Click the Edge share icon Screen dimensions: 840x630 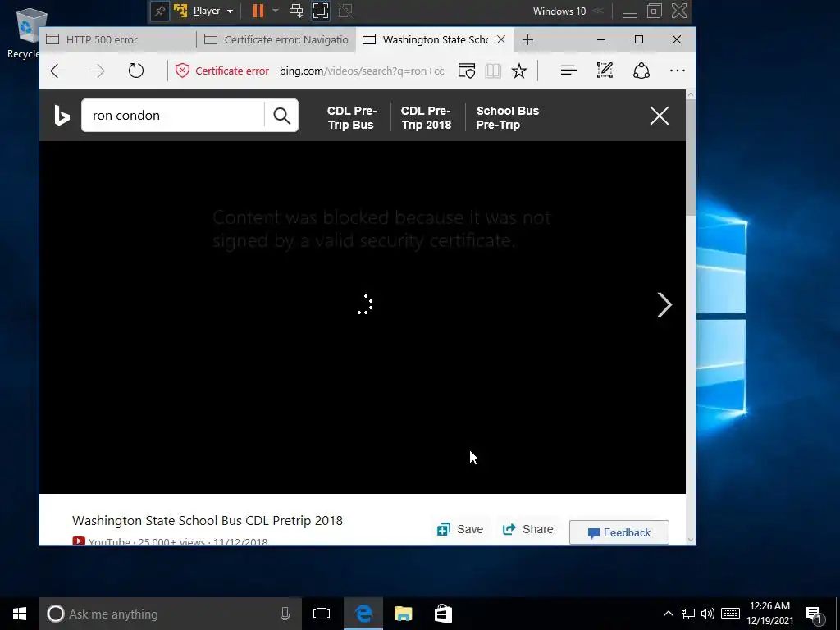[x=641, y=71]
